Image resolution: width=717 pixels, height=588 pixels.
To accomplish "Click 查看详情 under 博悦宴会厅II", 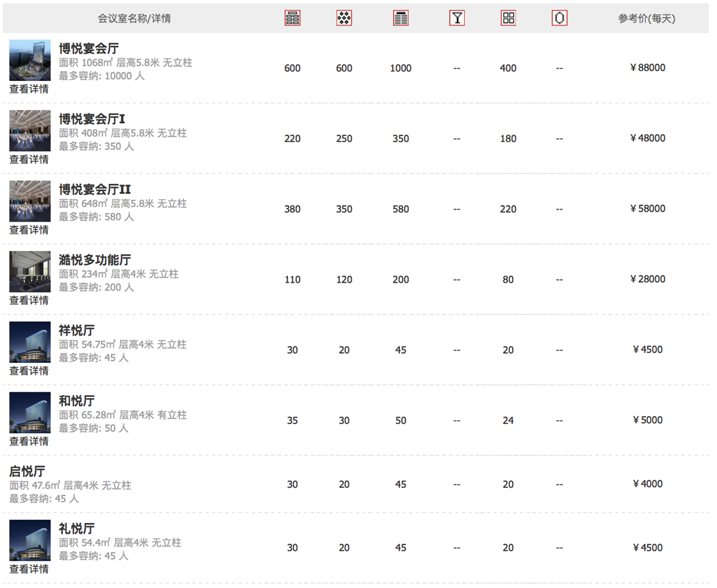I will [x=29, y=230].
